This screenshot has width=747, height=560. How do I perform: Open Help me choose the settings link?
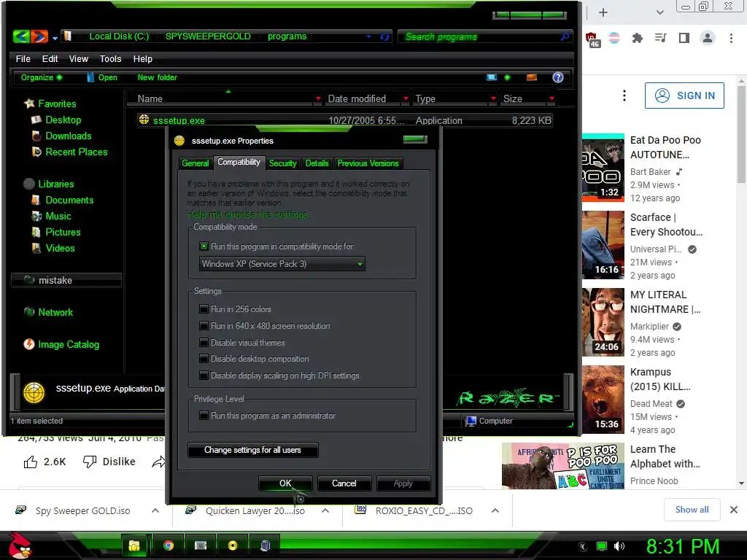tap(248, 214)
